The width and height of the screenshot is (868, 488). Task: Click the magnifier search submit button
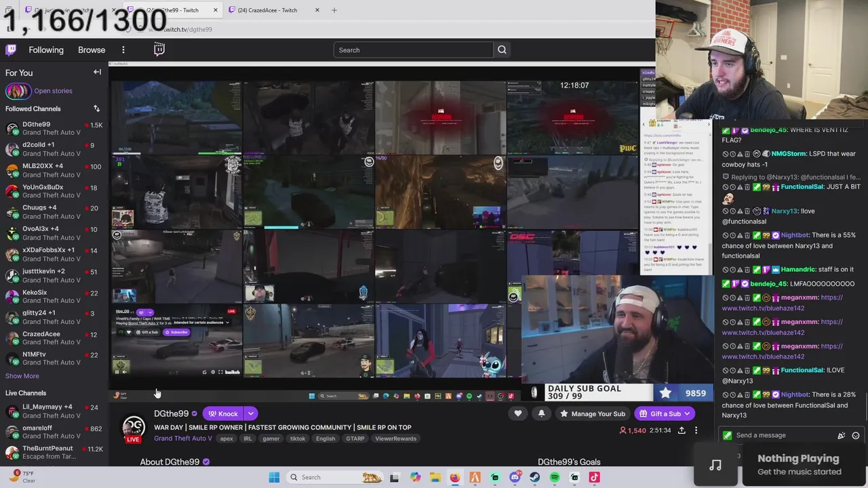502,49
